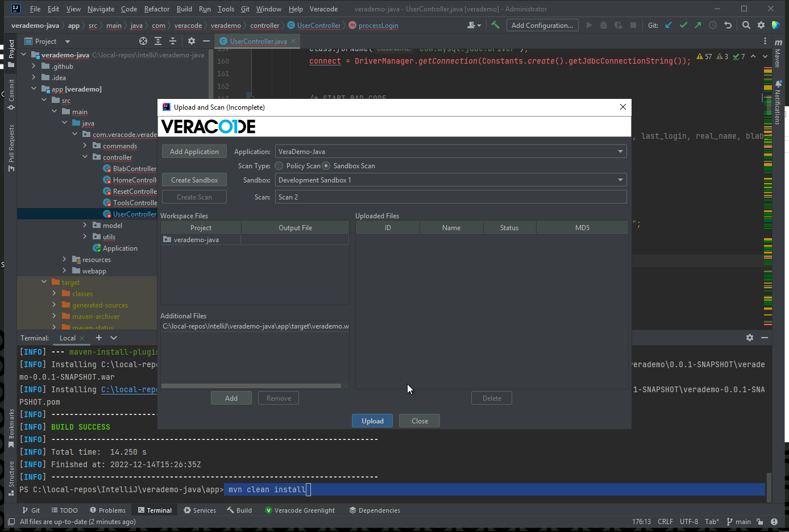789x532 pixels.
Task: Click the Create Sandbox button
Action: click(194, 180)
